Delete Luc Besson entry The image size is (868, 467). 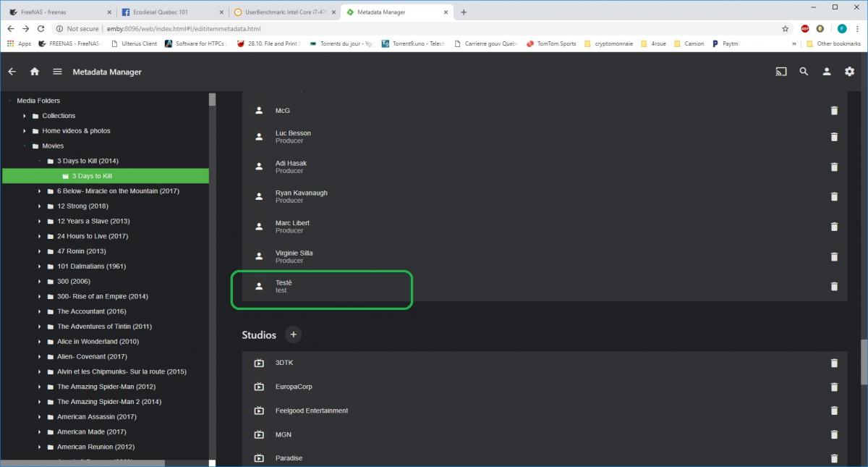coord(834,137)
